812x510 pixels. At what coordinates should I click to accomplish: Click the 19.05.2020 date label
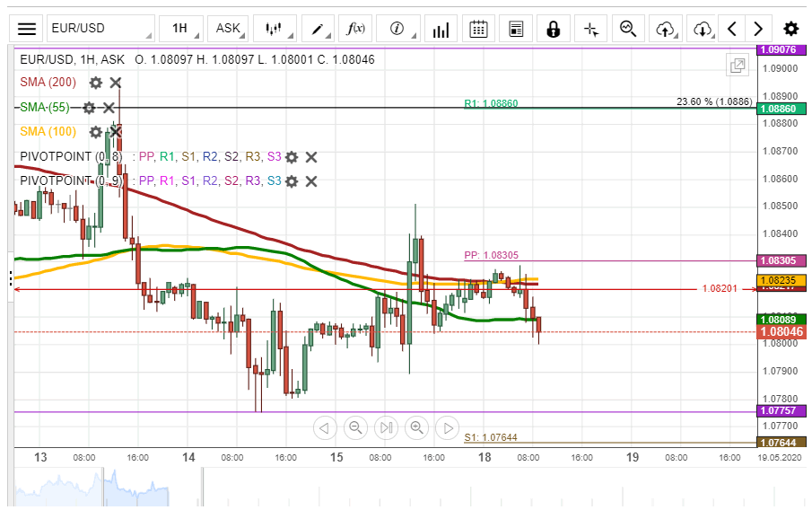click(x=780, y=458)
